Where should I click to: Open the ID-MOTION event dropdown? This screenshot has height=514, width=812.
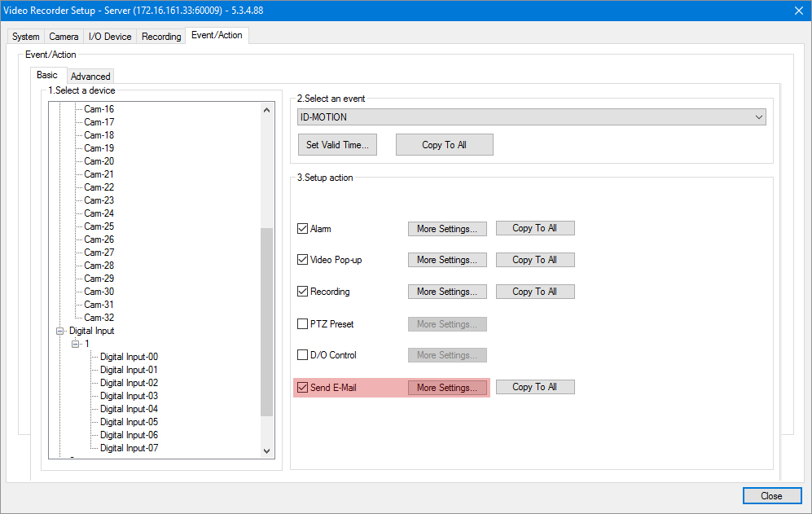(531, 117)
